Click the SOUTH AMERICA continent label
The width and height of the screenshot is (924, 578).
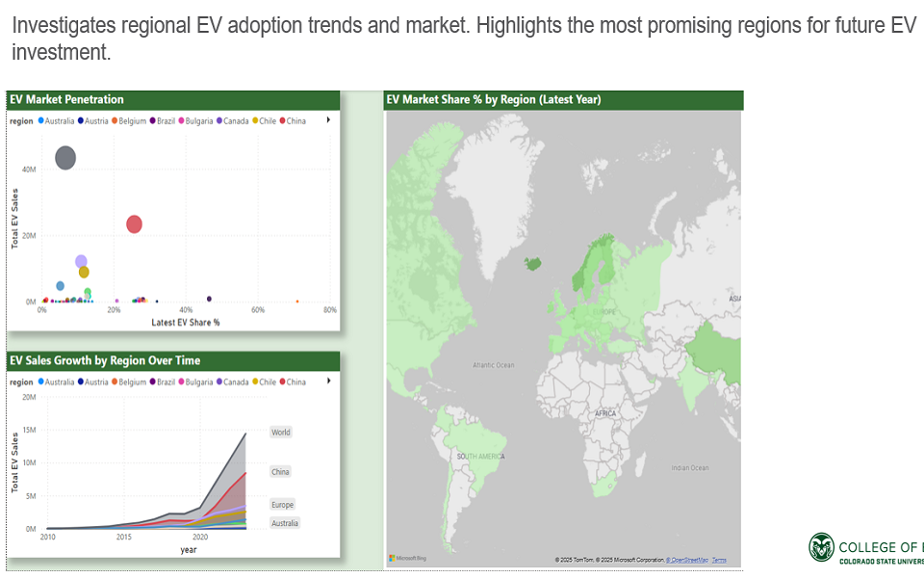click(481, 457)
